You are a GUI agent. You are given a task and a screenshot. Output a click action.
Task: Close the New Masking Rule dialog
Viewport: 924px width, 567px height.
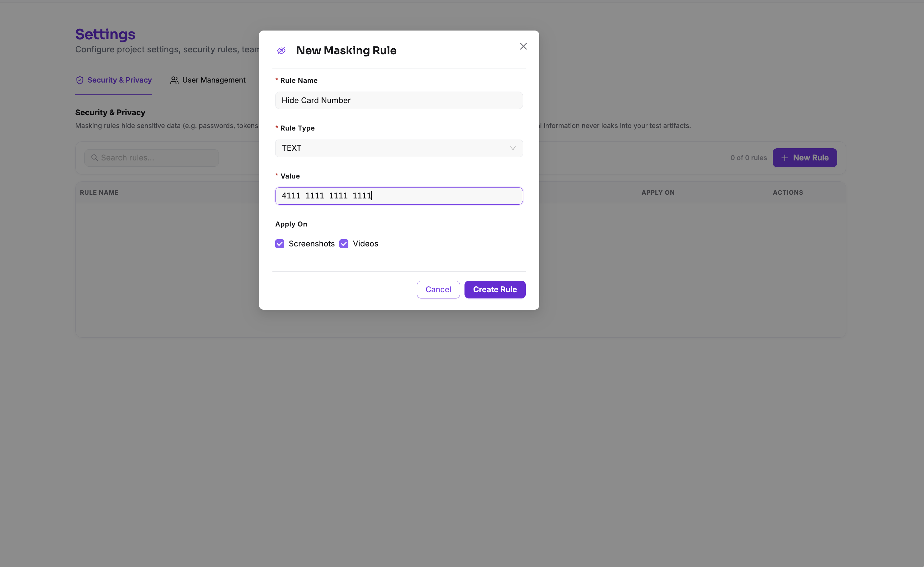click(523, 46)
